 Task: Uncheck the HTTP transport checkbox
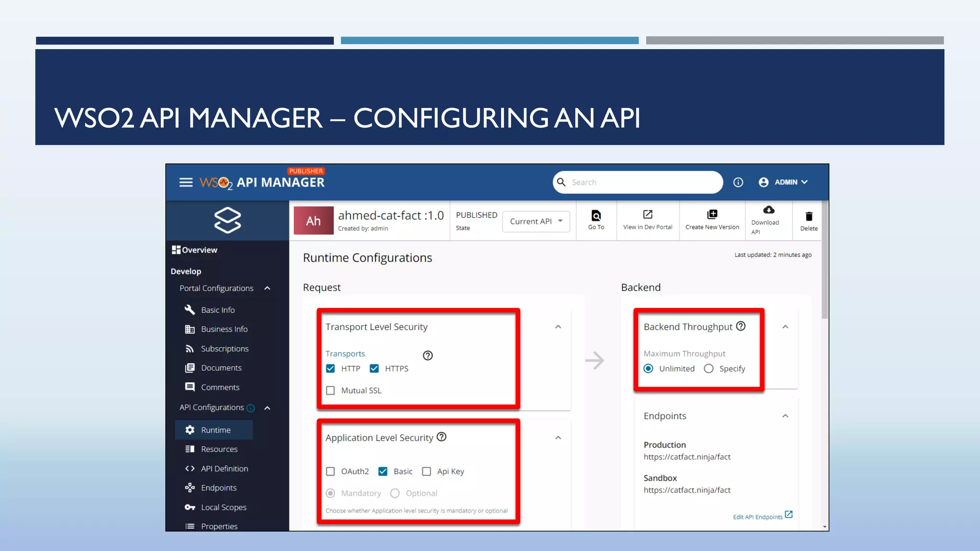pos(330,368)
